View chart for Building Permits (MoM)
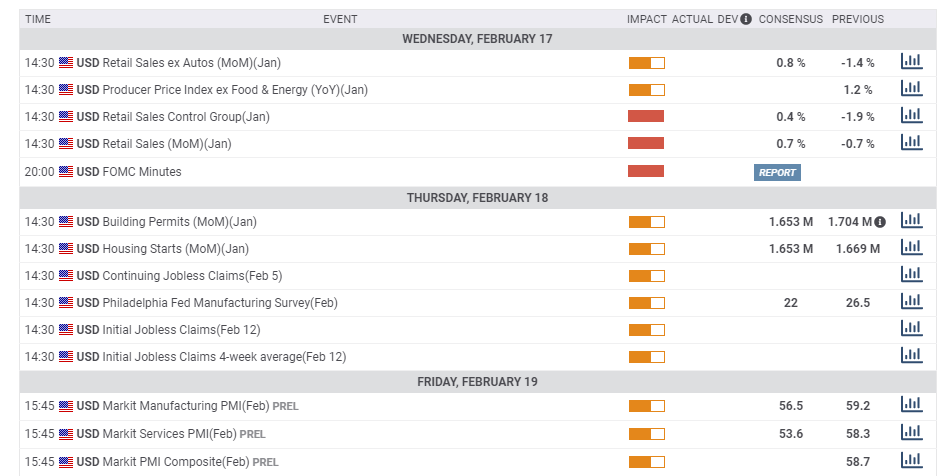 pyautogui.click(x=911, y=221)
